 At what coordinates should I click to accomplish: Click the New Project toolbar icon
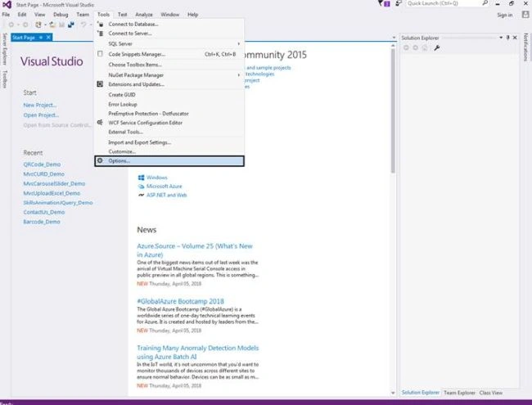pyautogui.click(x=38, y=25)
